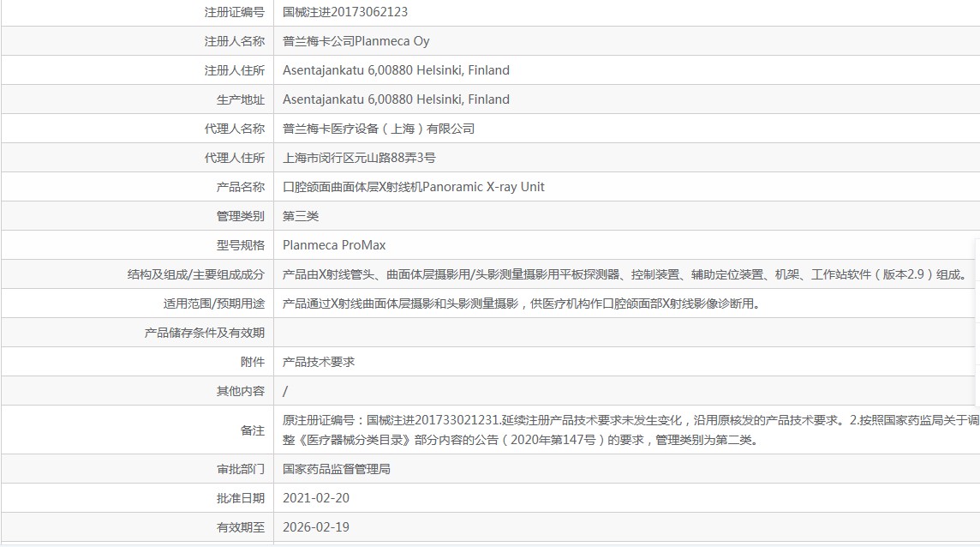The image size is (980, 547).
Task: Click the 备注 label
Action: pyautogui.click(x=253, y=430)
